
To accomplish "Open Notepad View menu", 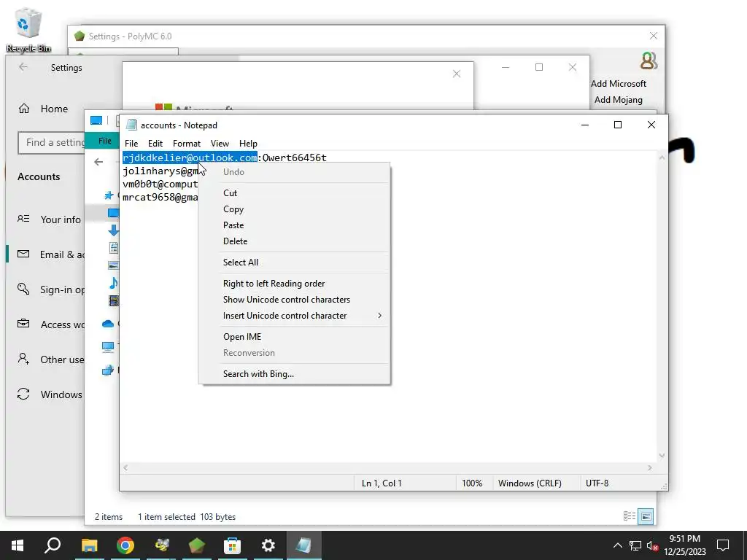I will pos(220,144).
